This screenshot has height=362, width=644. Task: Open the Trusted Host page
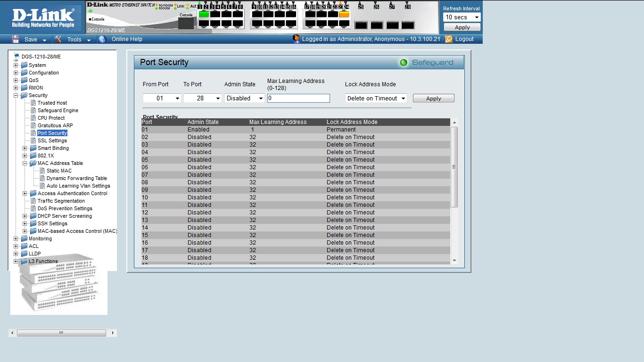52,103
